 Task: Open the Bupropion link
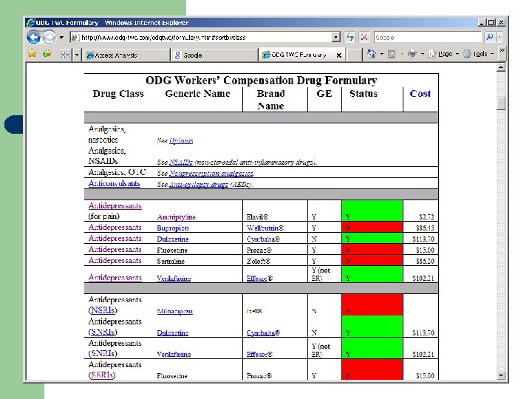click(173, 228)
